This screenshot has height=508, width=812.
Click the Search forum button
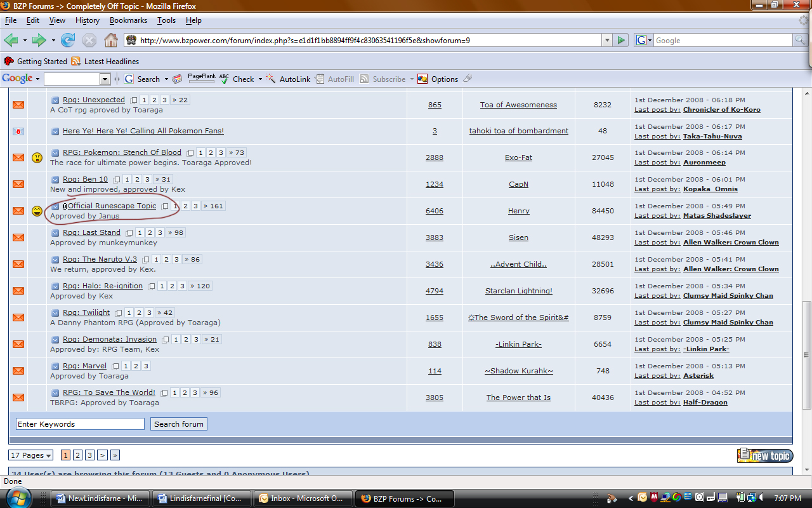[x=179, y=424]
